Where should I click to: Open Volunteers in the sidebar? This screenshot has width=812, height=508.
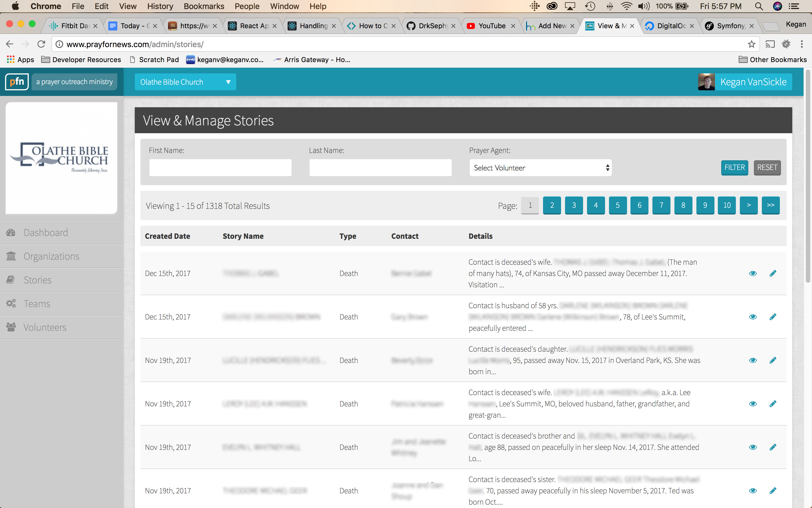pyautogui.click(x=62, y=327)
